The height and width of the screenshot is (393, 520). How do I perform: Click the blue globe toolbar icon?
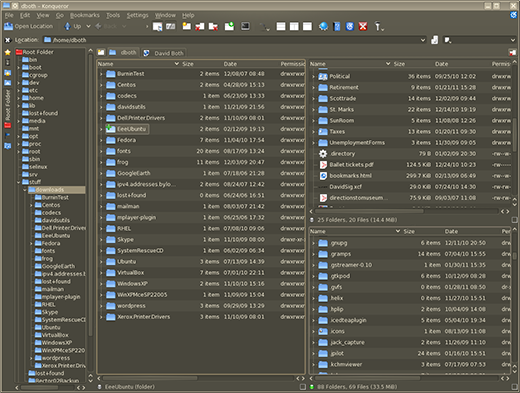point(323,26)
